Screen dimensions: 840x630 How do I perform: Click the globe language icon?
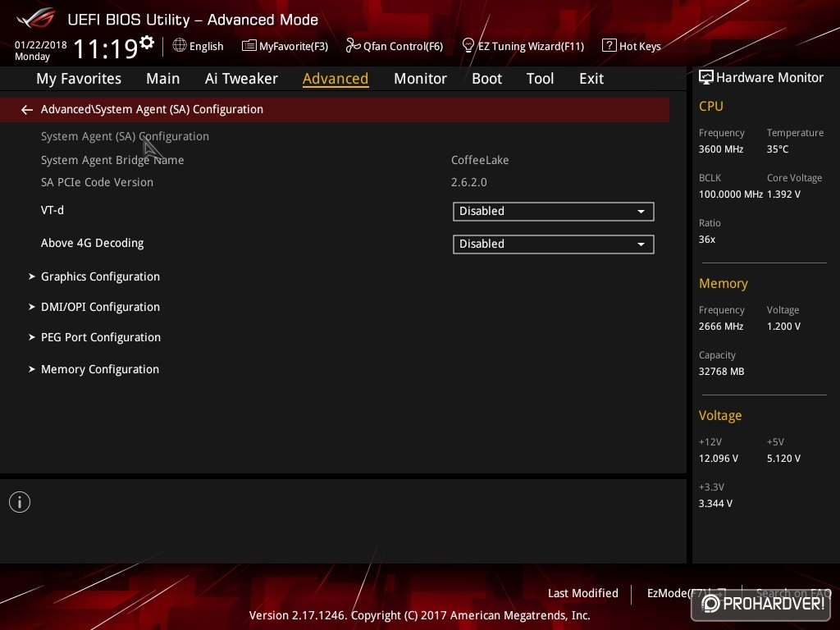[180, 46]
